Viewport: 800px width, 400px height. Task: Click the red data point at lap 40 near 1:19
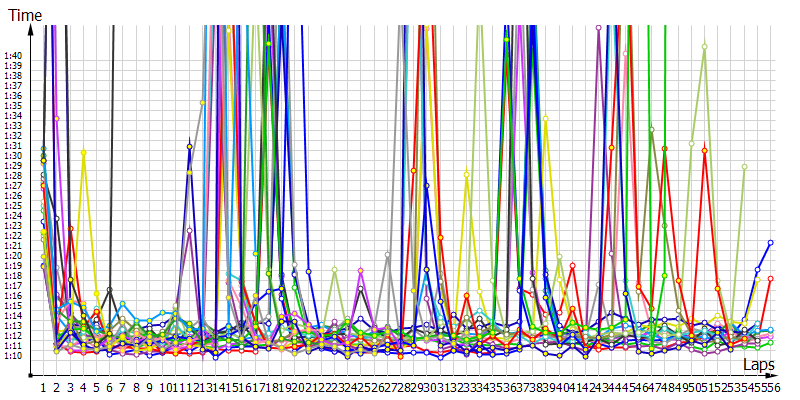572,265
